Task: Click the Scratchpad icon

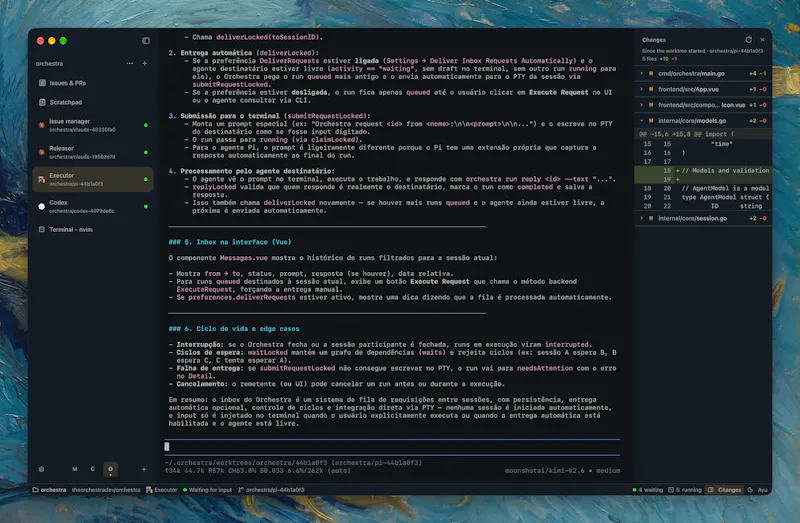Action: point(42,103)
